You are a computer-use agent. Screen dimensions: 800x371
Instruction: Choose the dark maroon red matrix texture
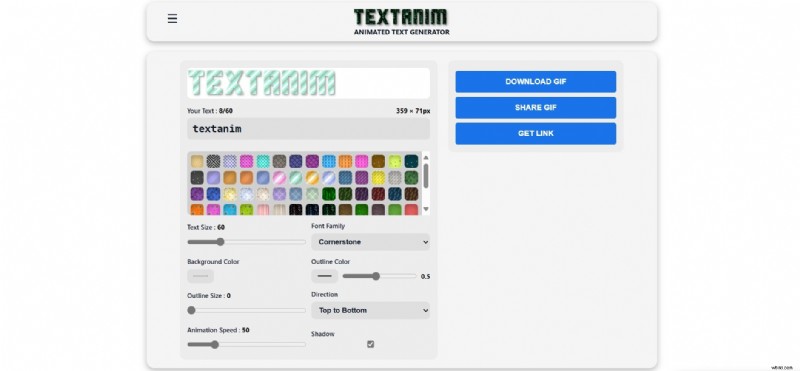click(x=379, y=194)
